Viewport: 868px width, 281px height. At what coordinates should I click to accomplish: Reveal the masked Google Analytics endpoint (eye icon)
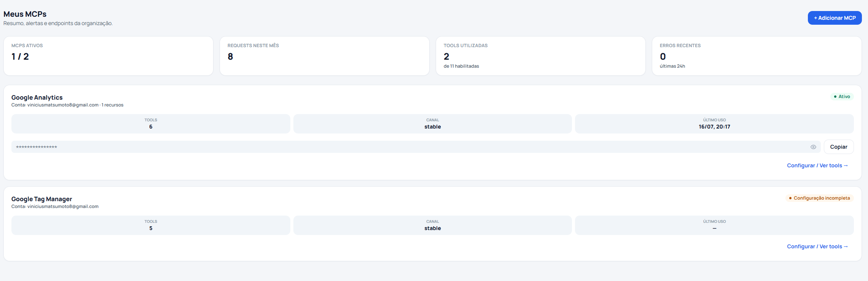pos(813,147)
